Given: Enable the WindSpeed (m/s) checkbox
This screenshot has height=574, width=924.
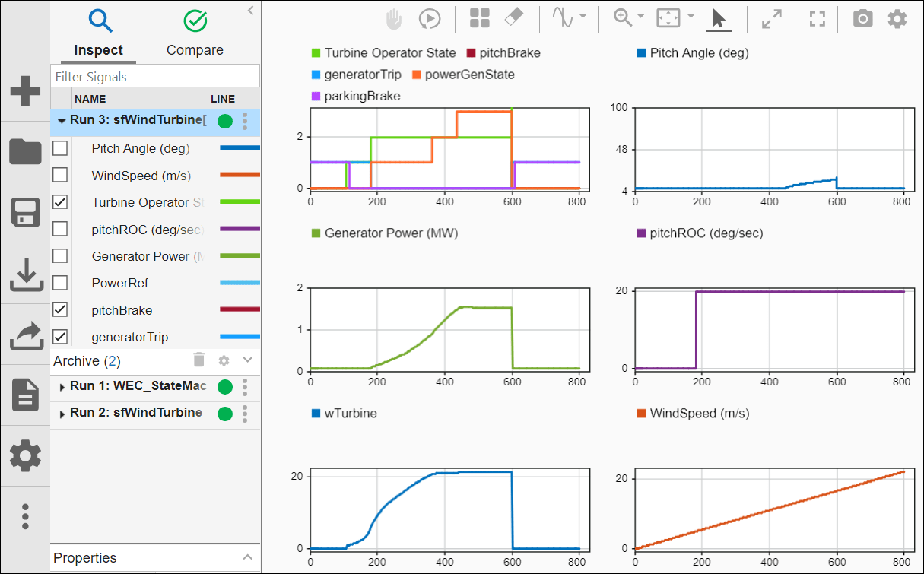Looking at the screenshot, I should 59,176.
